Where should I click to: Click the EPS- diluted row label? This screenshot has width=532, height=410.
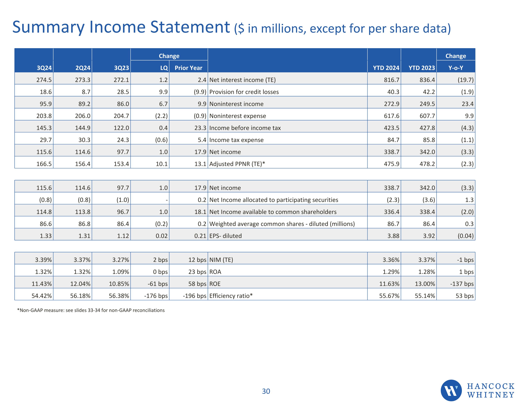(x=225, y=236)
